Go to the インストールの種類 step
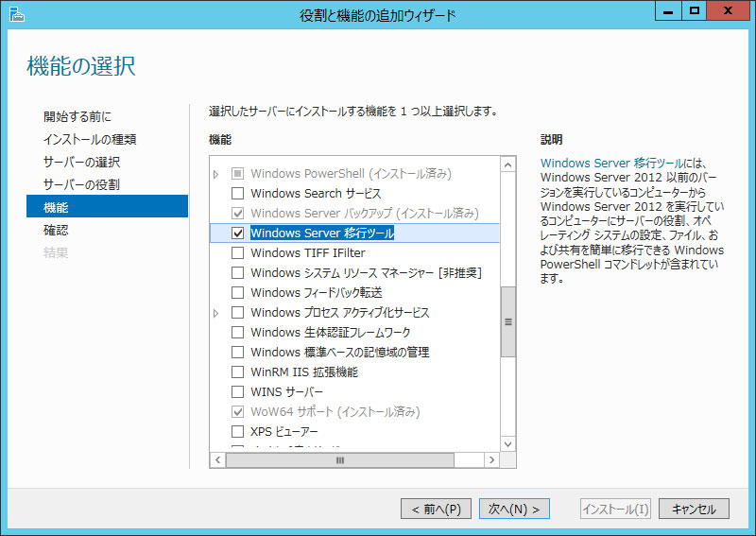Screen dimensions: 756x536 tap(90, 139)
